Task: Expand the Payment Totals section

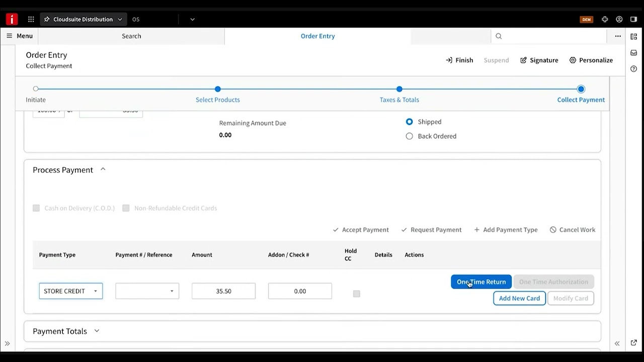Action: (x=97, y=331)
